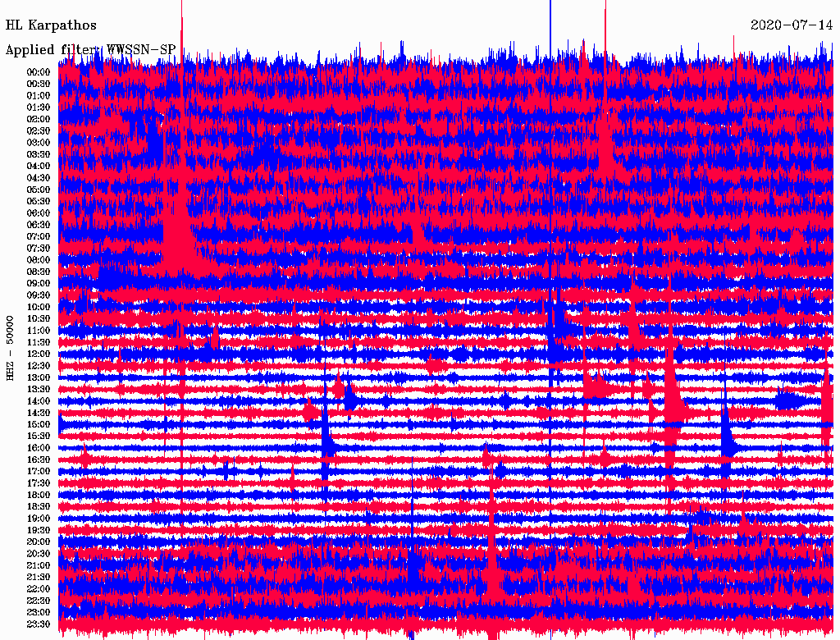Select the 10:00 time label
Image resolution: width=840 pixels, height=640 pixels.
[39, 307]
